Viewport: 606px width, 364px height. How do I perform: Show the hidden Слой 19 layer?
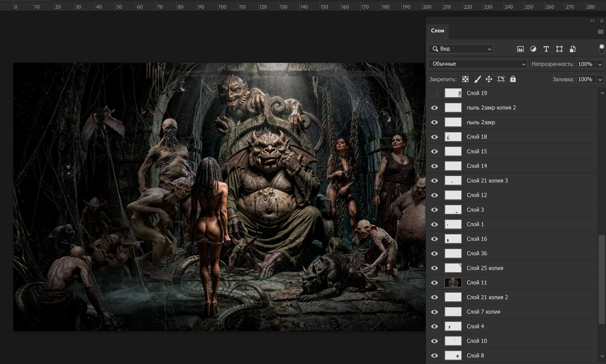[434, 93]
